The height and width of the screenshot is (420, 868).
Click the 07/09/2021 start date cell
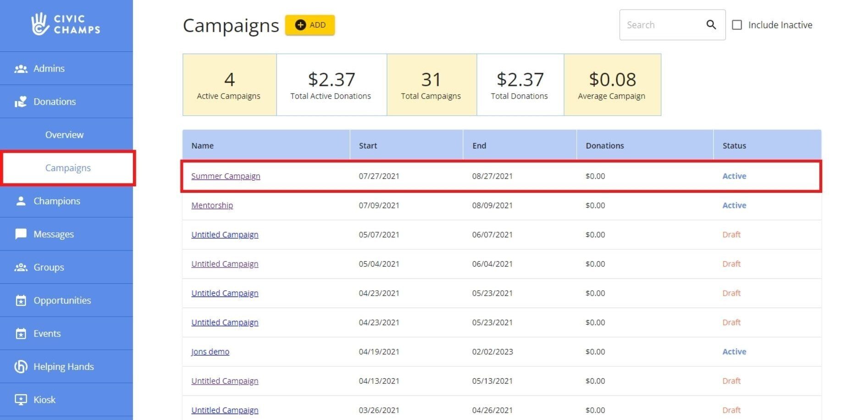pyautogui.click(x=379, y=205)
